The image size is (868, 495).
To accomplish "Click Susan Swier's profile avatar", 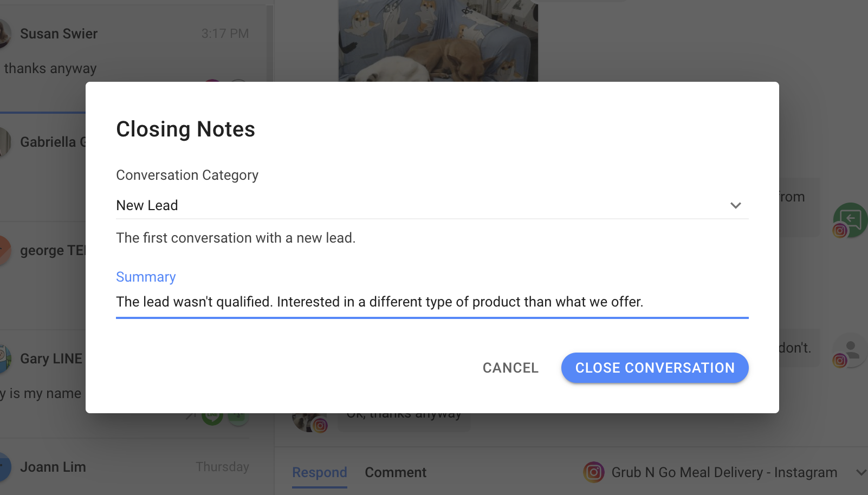I will [x=3, y=34].
